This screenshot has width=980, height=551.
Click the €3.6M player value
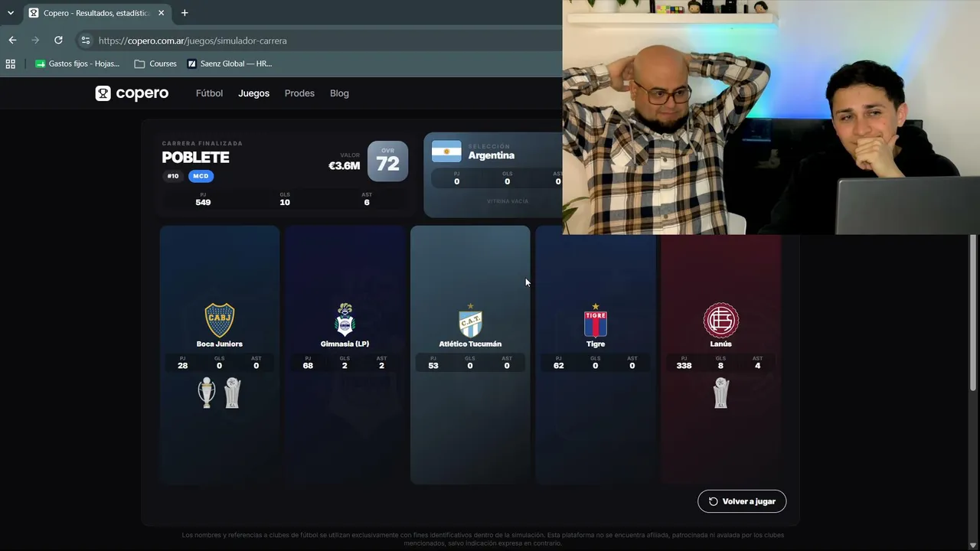(344, 165)
